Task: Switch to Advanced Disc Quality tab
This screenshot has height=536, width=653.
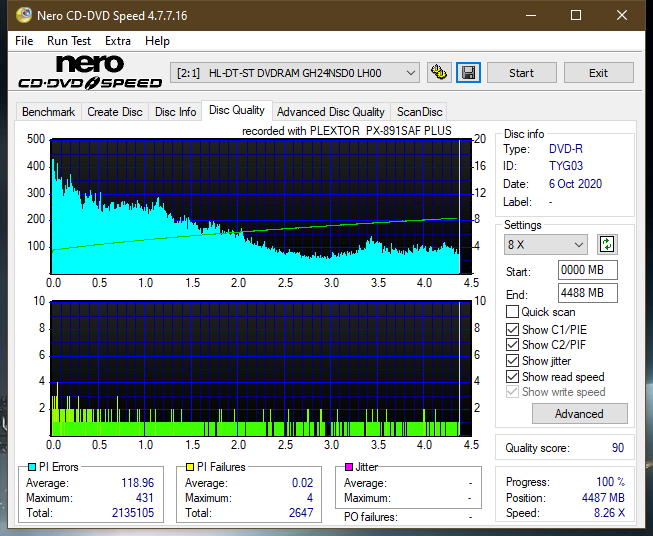Action: point(331,112)
